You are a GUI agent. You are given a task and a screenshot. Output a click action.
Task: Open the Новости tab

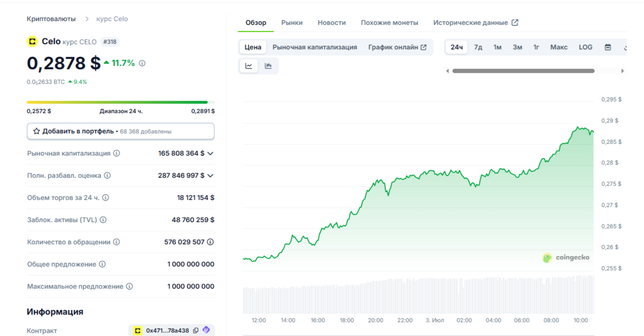332,23
